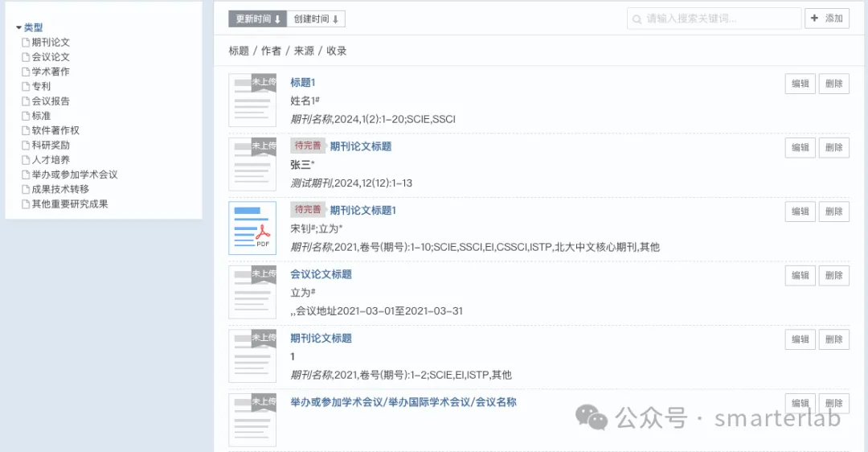Select 软件著作权 in the type tree

point(55,130)
